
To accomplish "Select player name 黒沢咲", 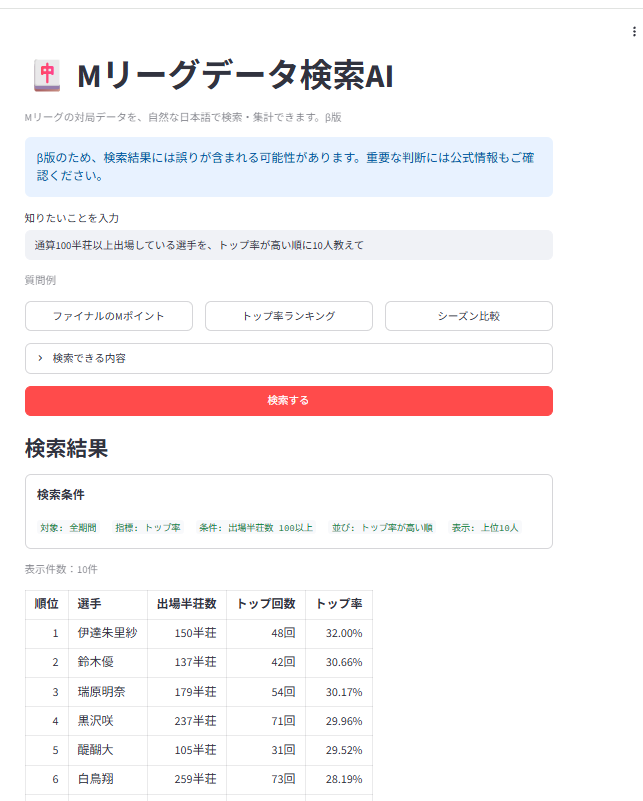I will click(x=96, y=721).
